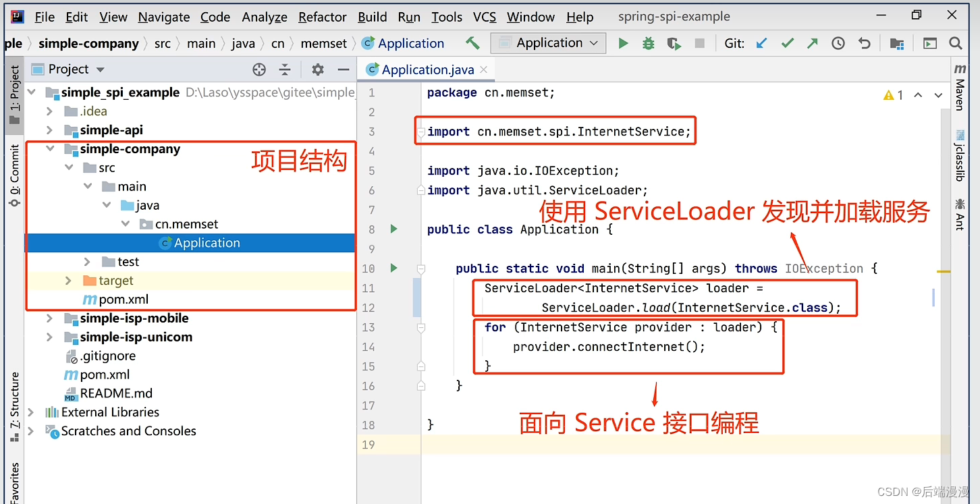Image resolution: width=980 pixels, height=504 pixels.
Task: Click the Stop process square icon
Action: (x=700, y=43)
